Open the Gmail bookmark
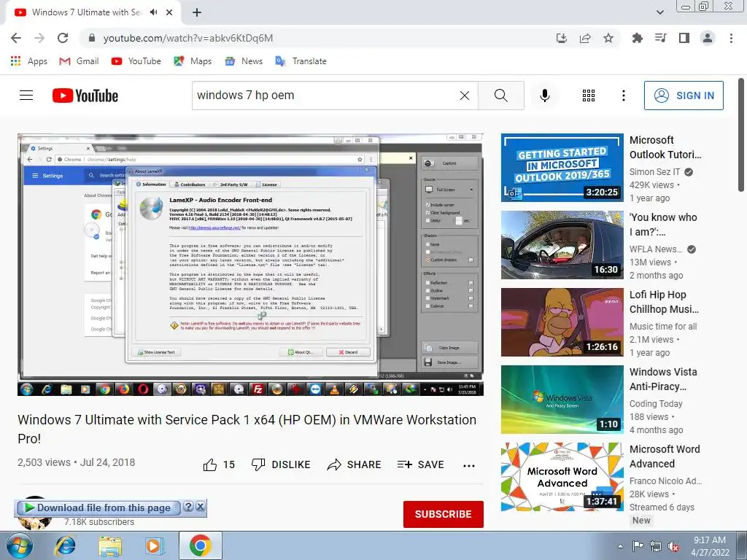Image resolution: width=747 pixels, height=560 pixels. point(79,61)
